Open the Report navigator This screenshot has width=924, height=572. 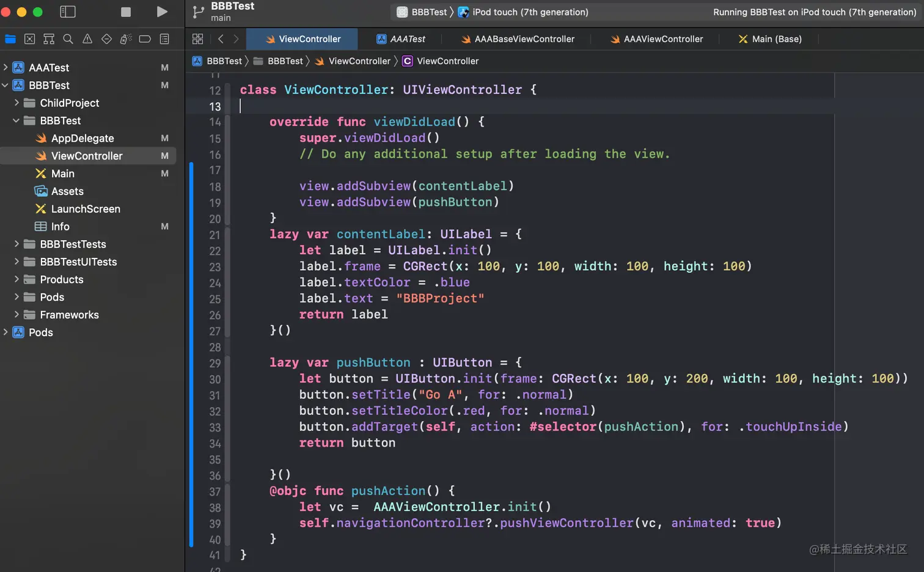(164, 39)
